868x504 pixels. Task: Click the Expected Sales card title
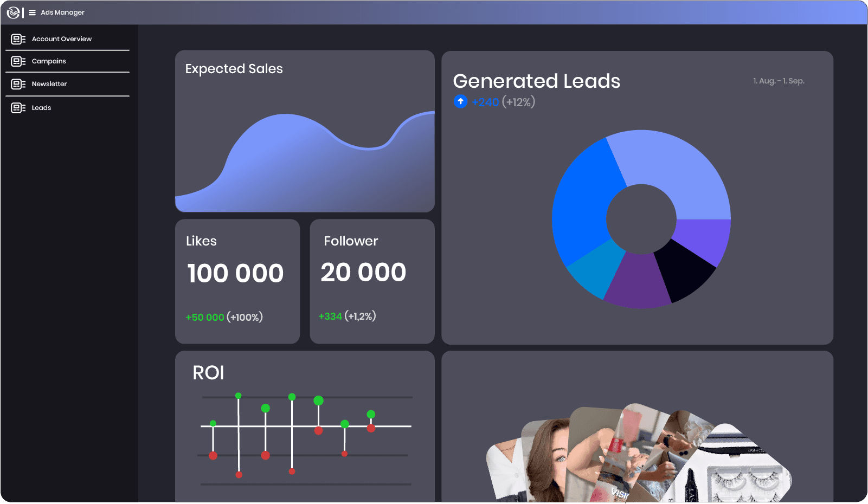tap(234, 69)
